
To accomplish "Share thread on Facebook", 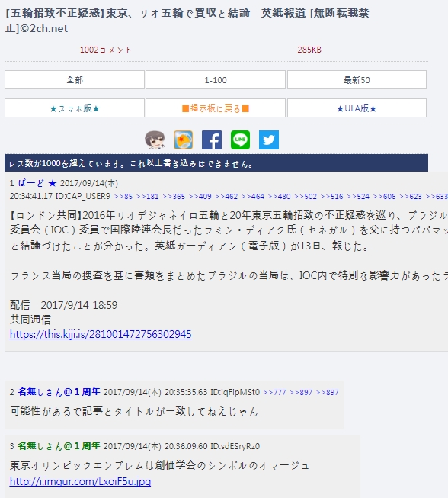I will click(x=212, y=140).
